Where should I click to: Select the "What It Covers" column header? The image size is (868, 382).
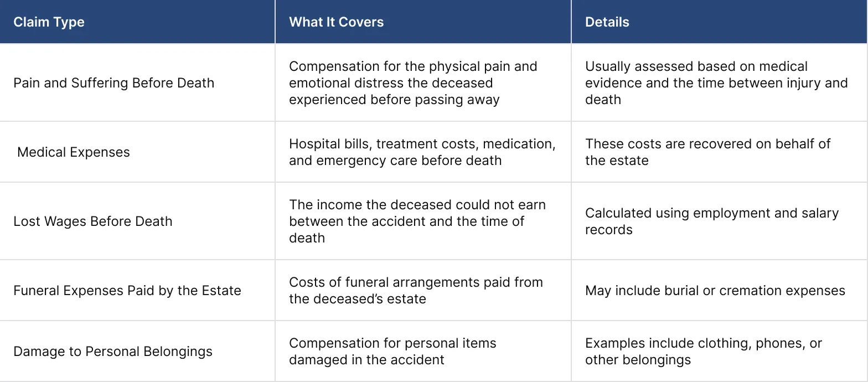click(x=336, y=22)
